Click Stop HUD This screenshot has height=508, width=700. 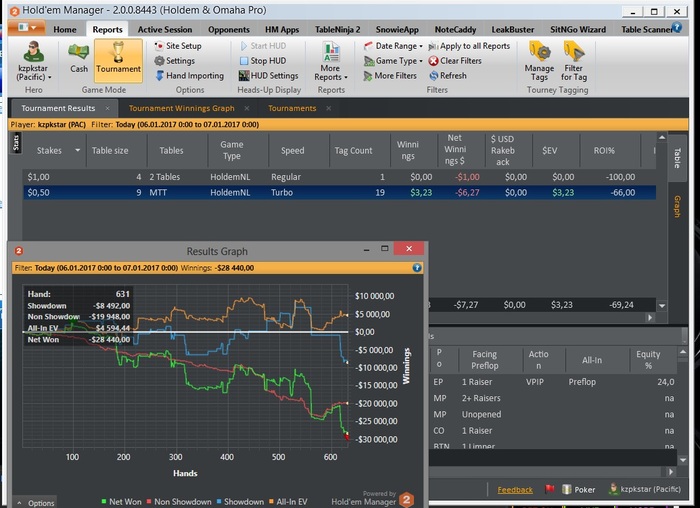coord(266,61)
